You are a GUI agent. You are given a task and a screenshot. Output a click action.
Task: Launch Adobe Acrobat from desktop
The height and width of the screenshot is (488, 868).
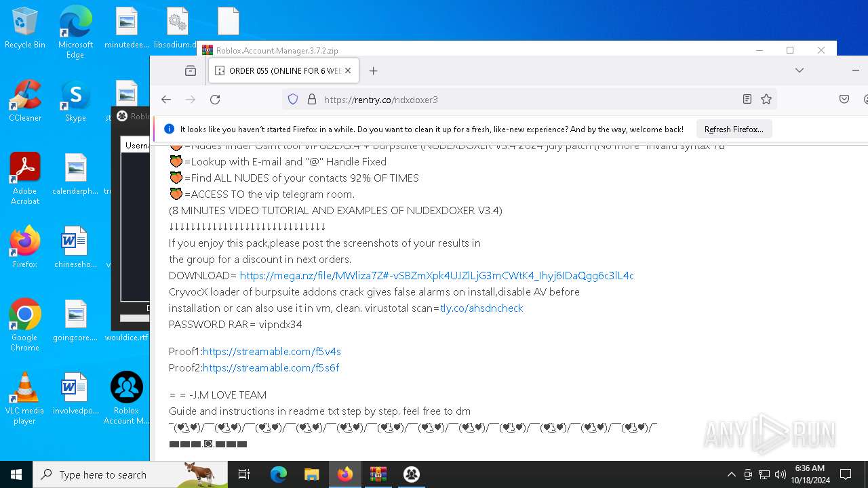pyautogui.click(x=24, y=180)
